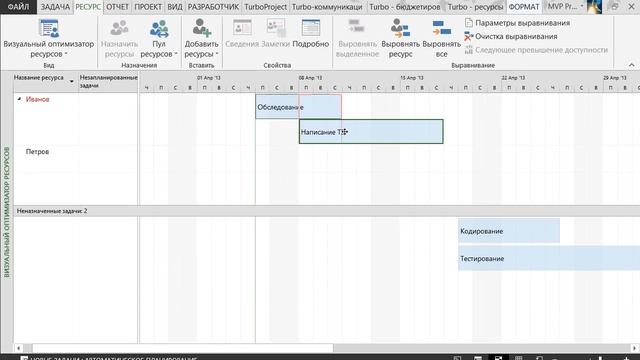This screenshot has width=640, height=360.
Task: Switch to the ВИД tab
Action: (x=175, y=7)
